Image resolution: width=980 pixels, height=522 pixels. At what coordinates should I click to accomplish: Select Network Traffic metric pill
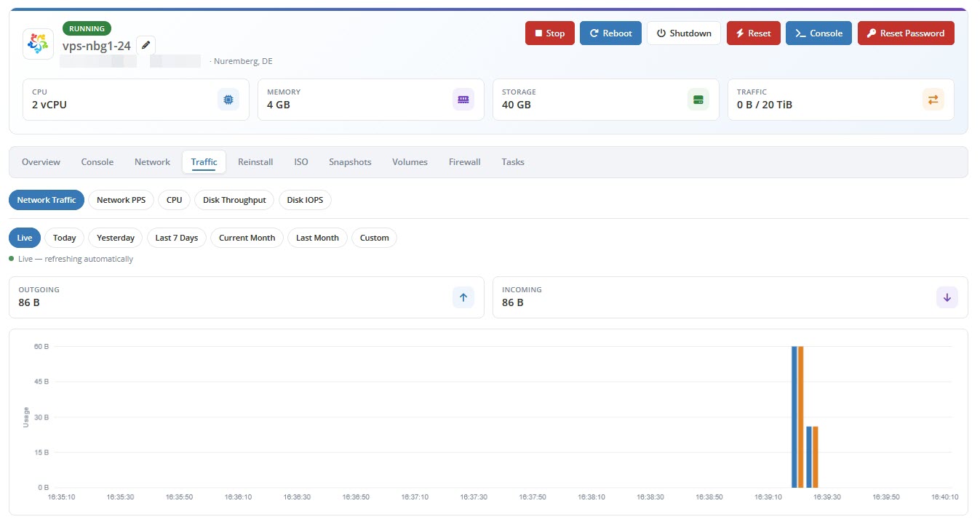coord(47,200)
